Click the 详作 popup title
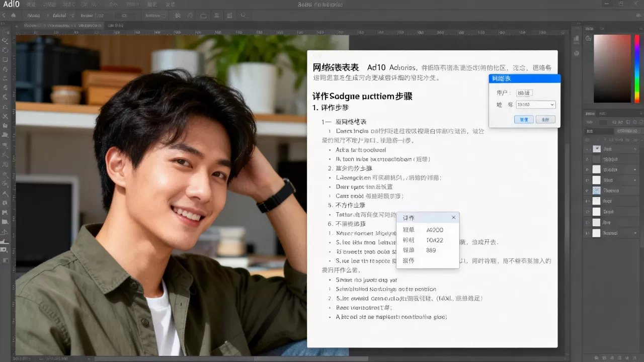 409,218
